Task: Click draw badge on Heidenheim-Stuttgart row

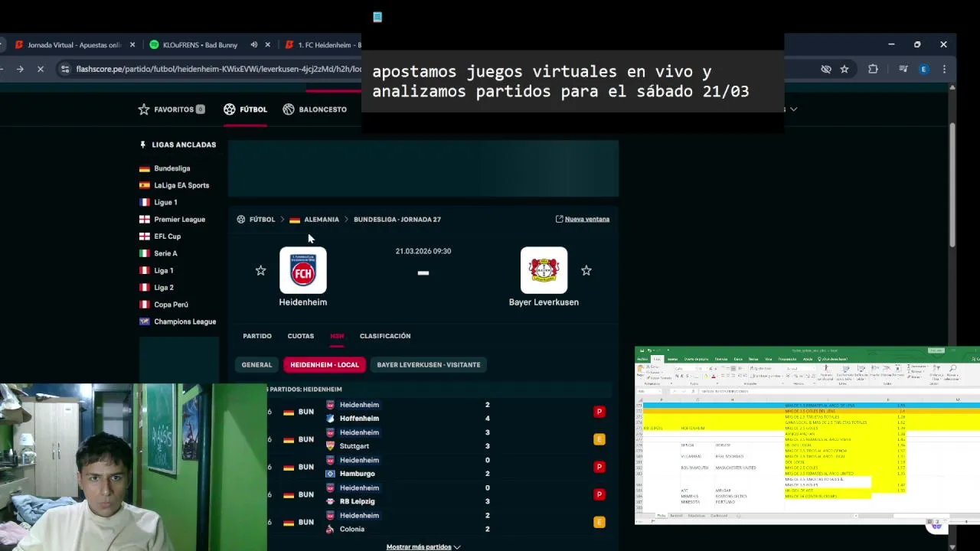Action: 599,439
